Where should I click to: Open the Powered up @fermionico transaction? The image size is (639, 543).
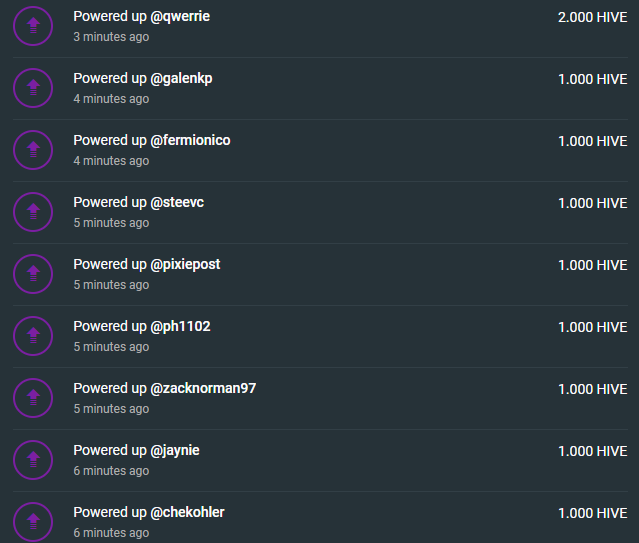tap(152, 141)
